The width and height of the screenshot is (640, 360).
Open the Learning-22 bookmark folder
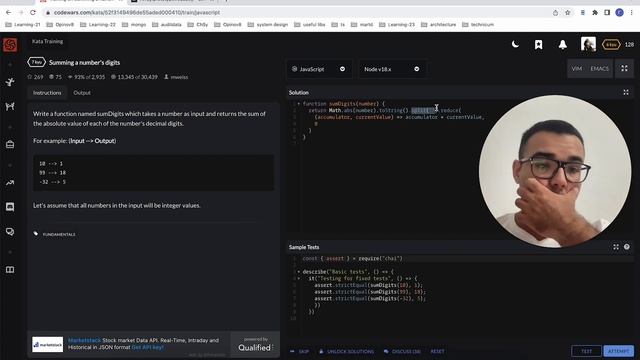pyautogui.click(x=98, y=24)
